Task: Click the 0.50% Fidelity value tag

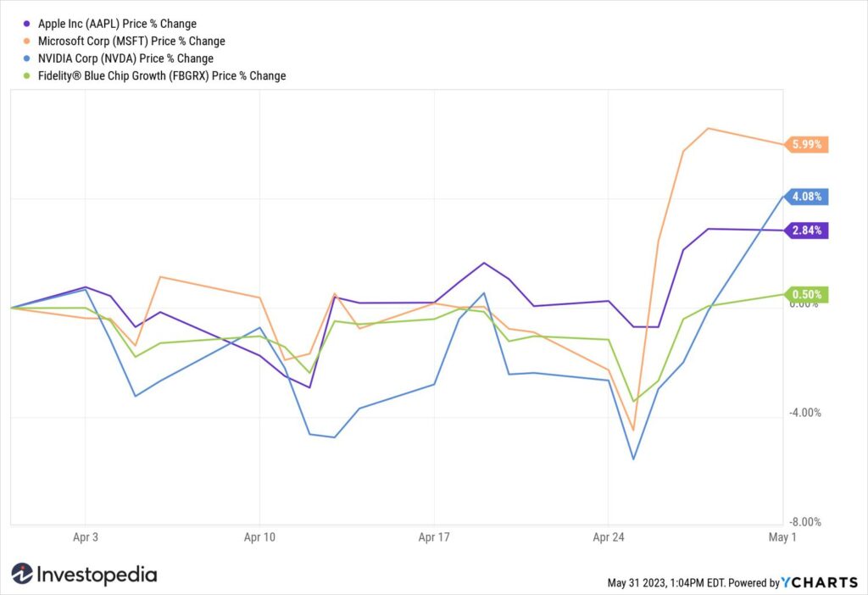Action: [807, 294]
